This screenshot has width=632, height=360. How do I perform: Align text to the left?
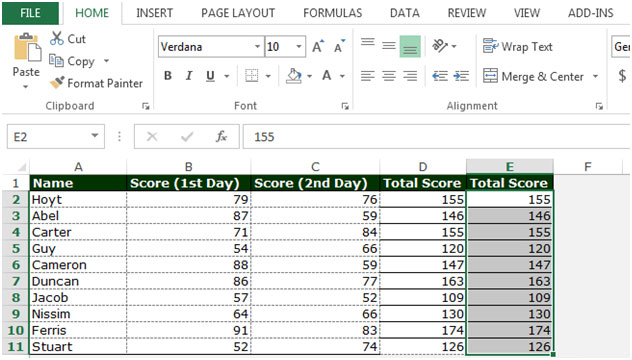368,76
